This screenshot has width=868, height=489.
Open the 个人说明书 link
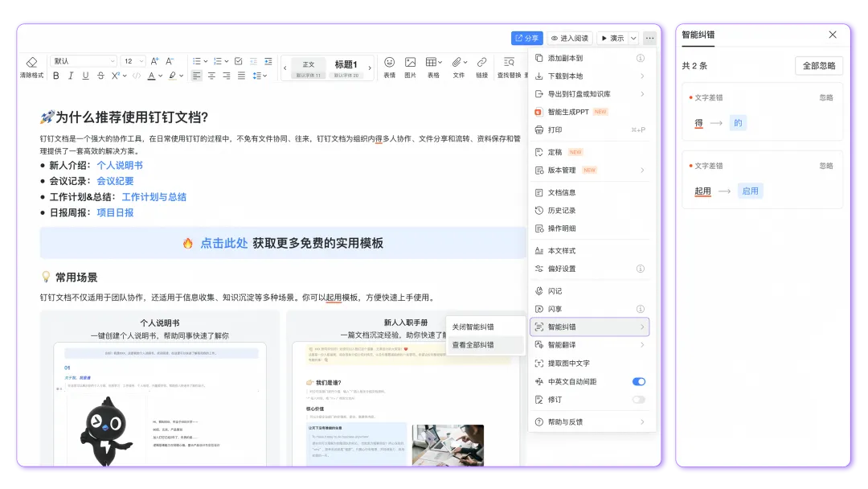pos(120,166)
